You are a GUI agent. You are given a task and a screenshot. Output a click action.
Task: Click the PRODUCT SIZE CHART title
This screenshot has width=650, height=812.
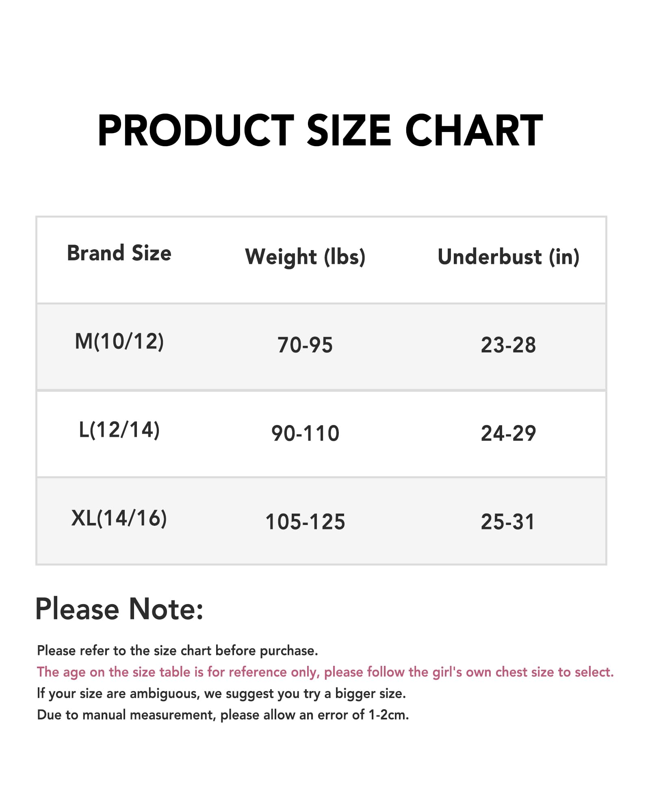(320, 130)
